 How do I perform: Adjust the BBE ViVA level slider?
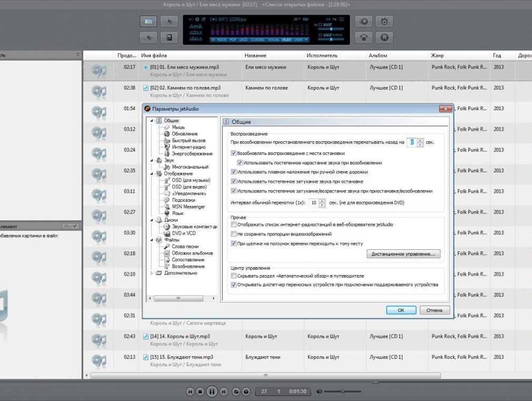pos(330,40)
